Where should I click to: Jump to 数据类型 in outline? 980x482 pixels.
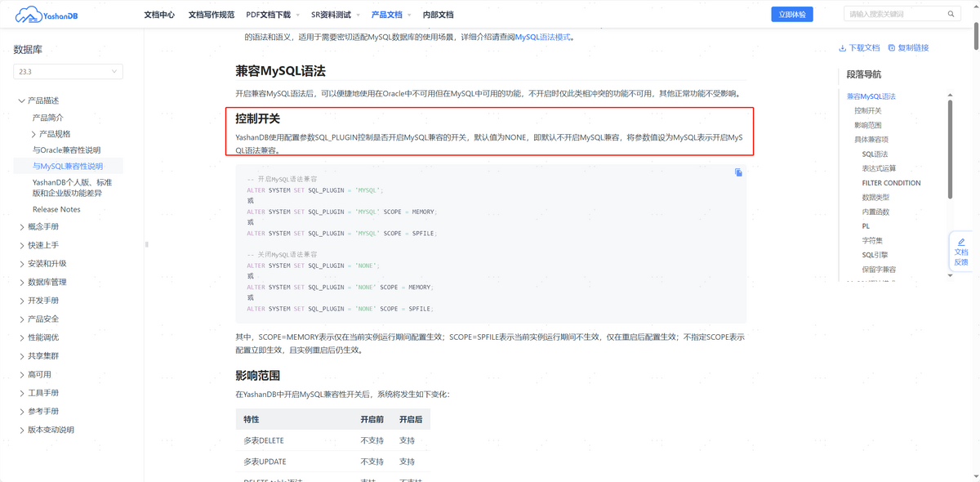pos(875,197)
